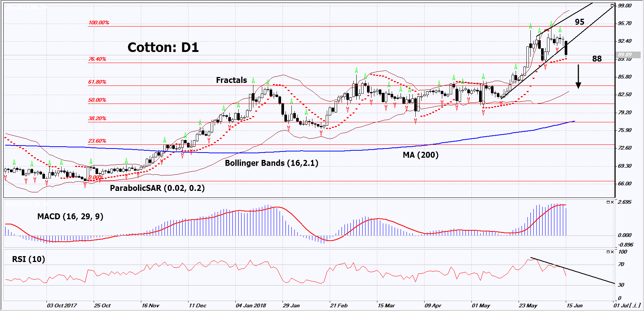This screenshot has width=644, height=311.
Task: Click the MACD (16, 29, 9) label
Action: tap(70, 216)
